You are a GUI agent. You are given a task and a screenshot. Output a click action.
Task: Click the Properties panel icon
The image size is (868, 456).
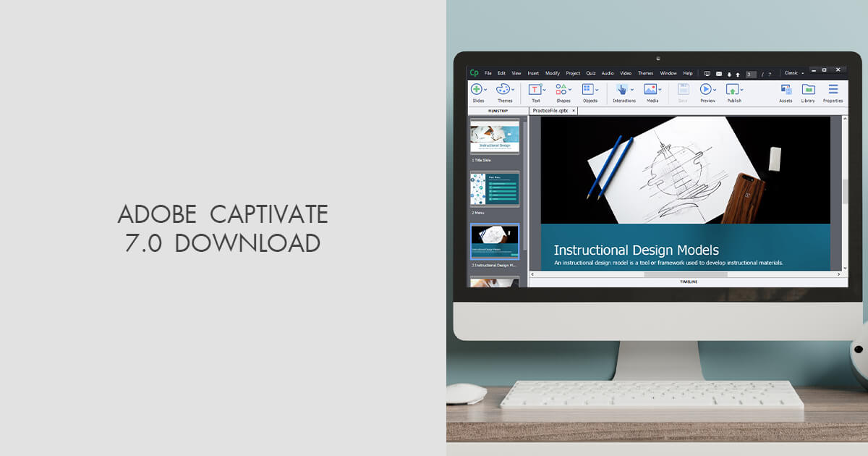(x=833, y=88)
